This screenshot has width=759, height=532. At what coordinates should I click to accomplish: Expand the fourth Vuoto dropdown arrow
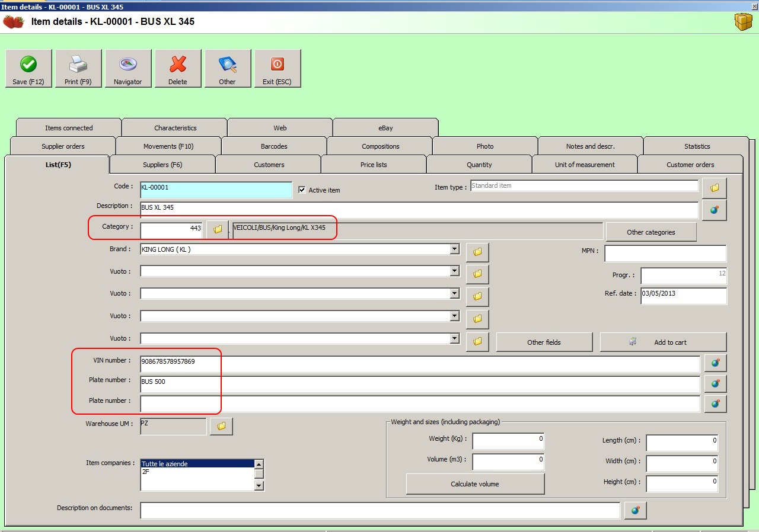click(455, 338)
